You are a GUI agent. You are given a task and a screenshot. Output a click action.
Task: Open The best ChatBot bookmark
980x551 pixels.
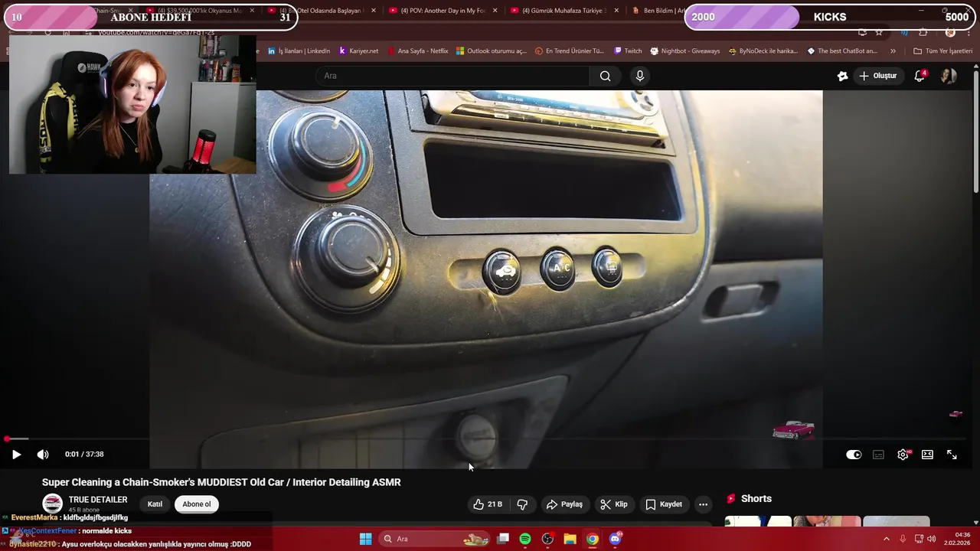point(842,51)
